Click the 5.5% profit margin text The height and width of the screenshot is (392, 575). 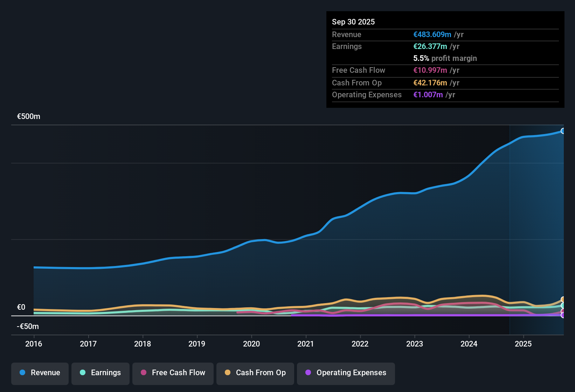tap(445, 58)
